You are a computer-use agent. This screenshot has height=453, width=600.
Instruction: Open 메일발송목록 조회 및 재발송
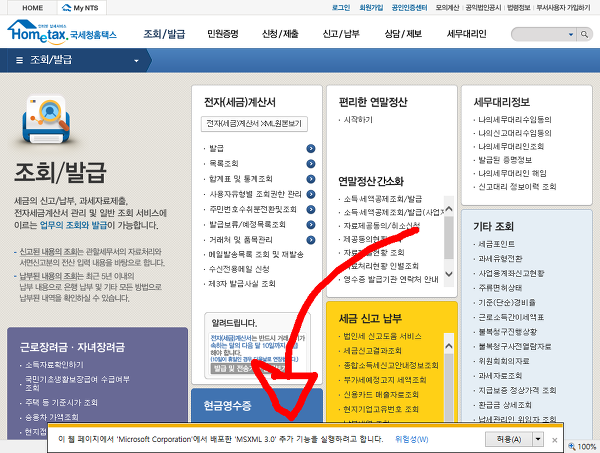[x=256, y=254]
